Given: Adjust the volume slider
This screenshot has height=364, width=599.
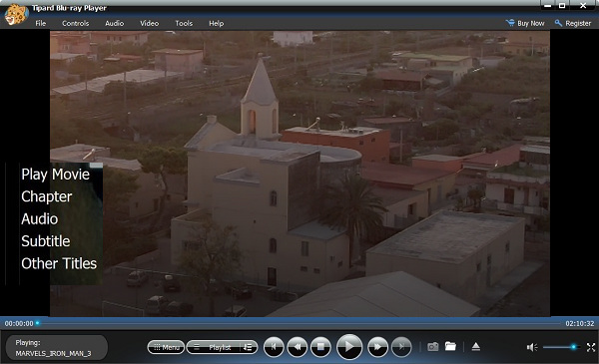Looking at the screenshot, I should pyautogui.click(x=561, y=347).
